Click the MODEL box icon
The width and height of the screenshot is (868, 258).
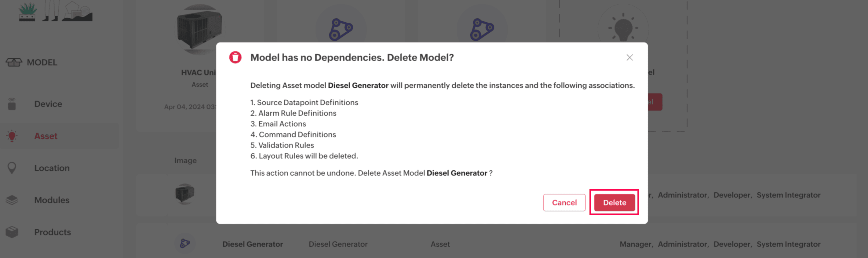[x=14, y=62]
